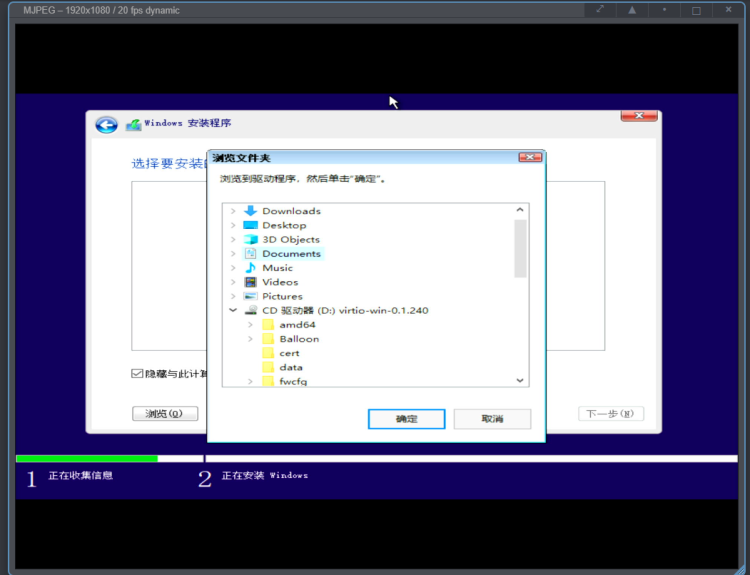750x575 pixels.
Task: Select the data folder name
Action: [291, 367]
